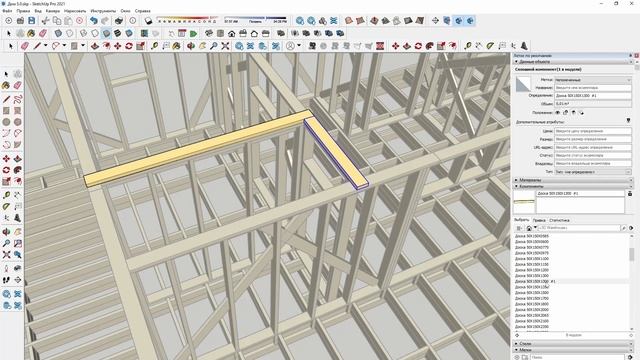The image size is (640, 360).
Task: Select Доска 50X150X1300 #1 in the components list
Action: click(x=571, y=281)
